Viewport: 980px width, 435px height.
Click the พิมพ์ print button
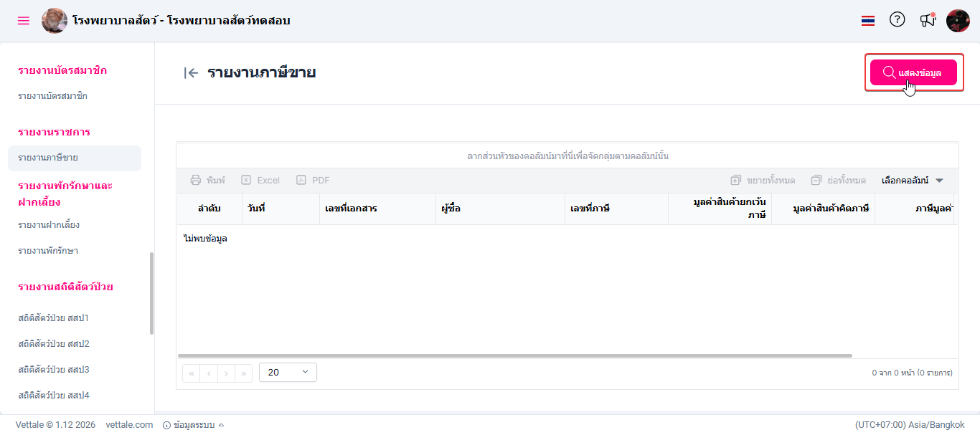pyautogui.click(x=207, y=181)
